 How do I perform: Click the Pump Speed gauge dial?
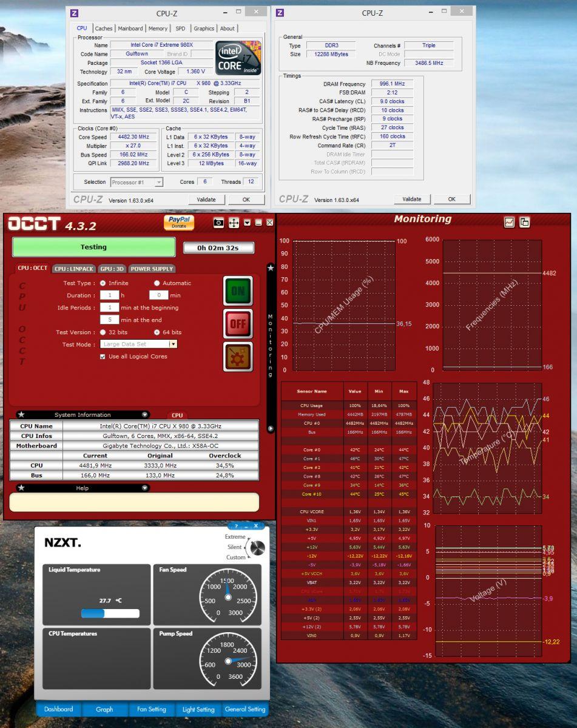pos(228,661)
